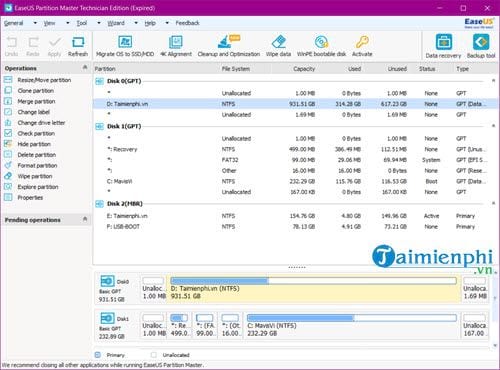Click D: Taimienphi.vn block in disk map
The height and width of the screenshot is (370, 500).
point(313,288)
